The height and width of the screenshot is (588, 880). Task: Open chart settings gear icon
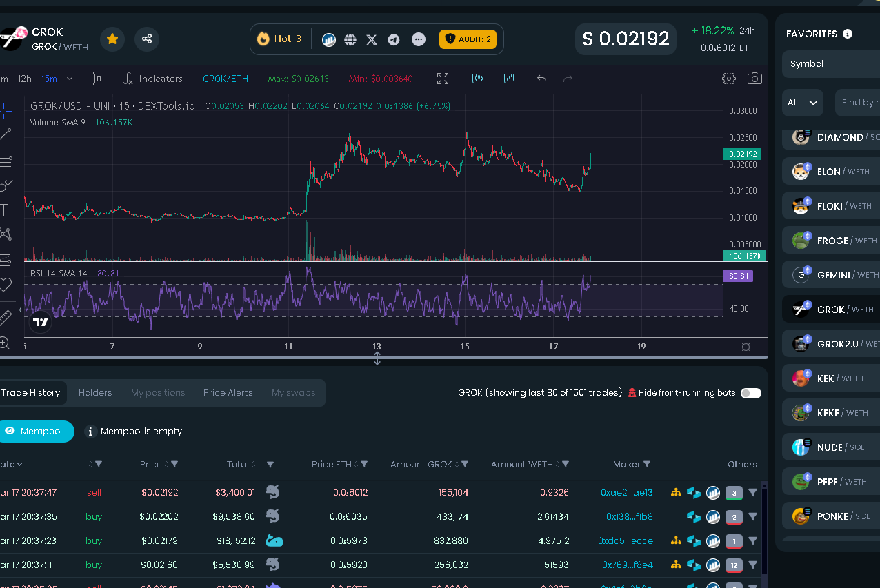pos(728,79)
